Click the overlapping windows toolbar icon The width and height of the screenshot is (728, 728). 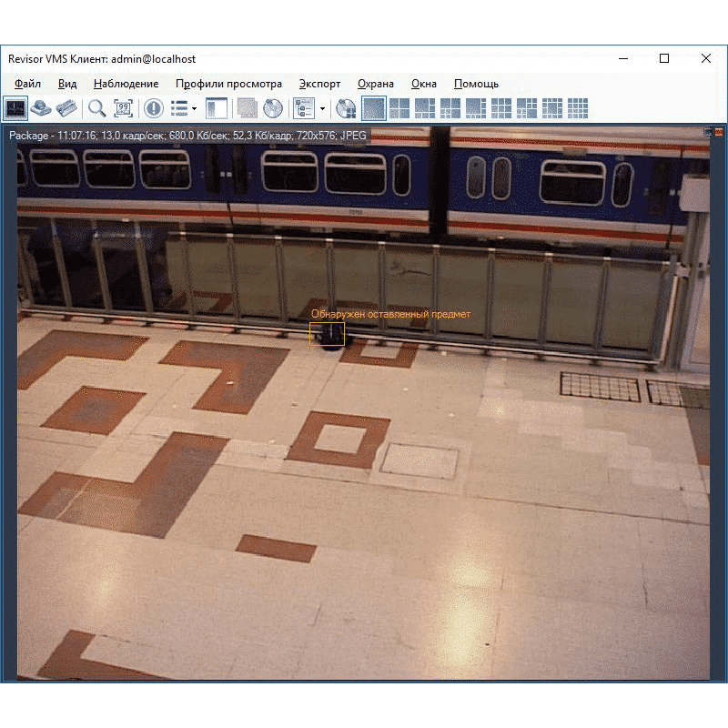coord(247,108)
